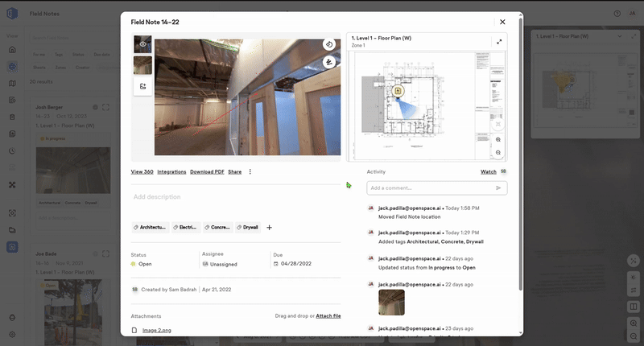
Task: Fit the floor plan to view
Action: [498, 124]
